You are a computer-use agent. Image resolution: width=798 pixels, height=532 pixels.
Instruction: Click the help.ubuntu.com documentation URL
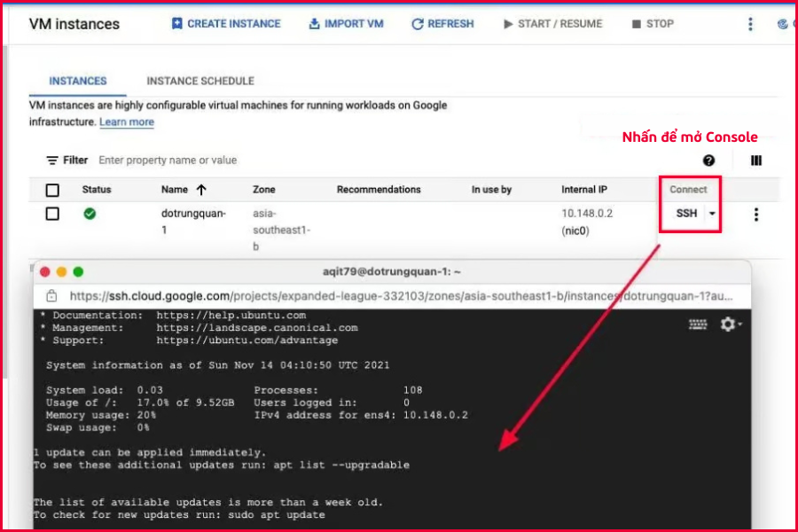click(x=231, y=315)
